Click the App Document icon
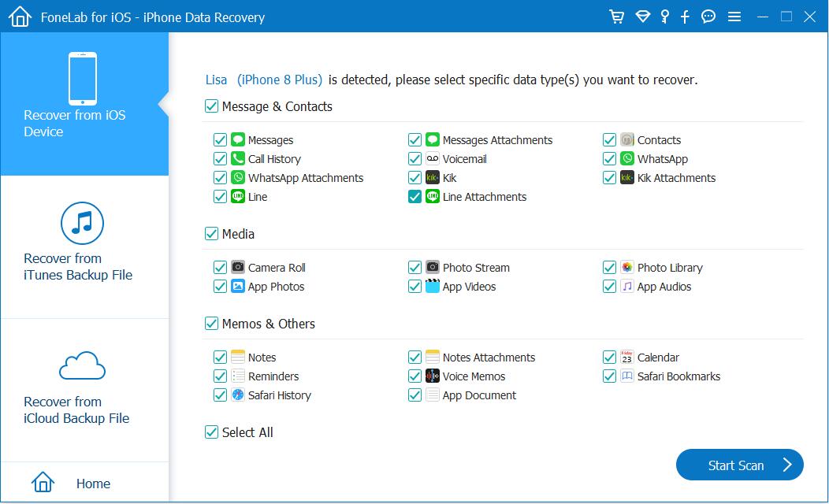This screenshot has height=504, width=829. click(433, 395)
